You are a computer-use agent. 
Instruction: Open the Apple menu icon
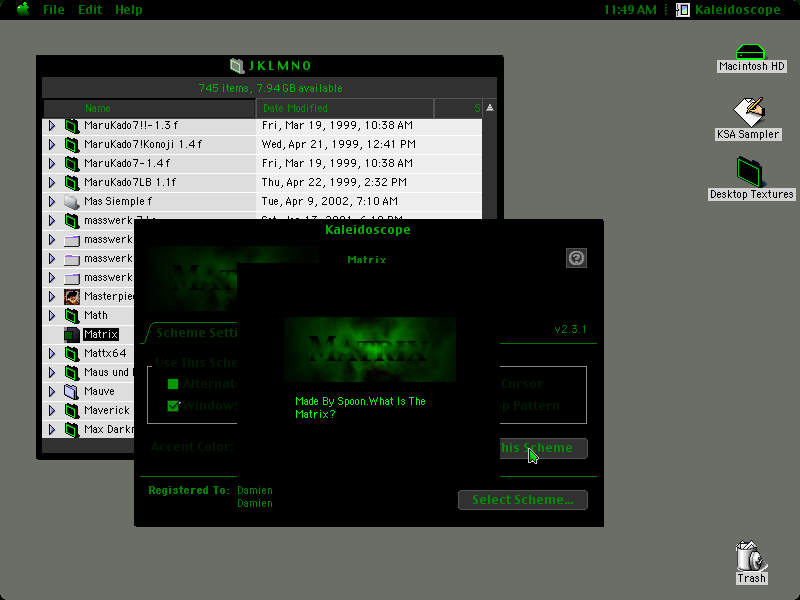(x=23, y=9)
